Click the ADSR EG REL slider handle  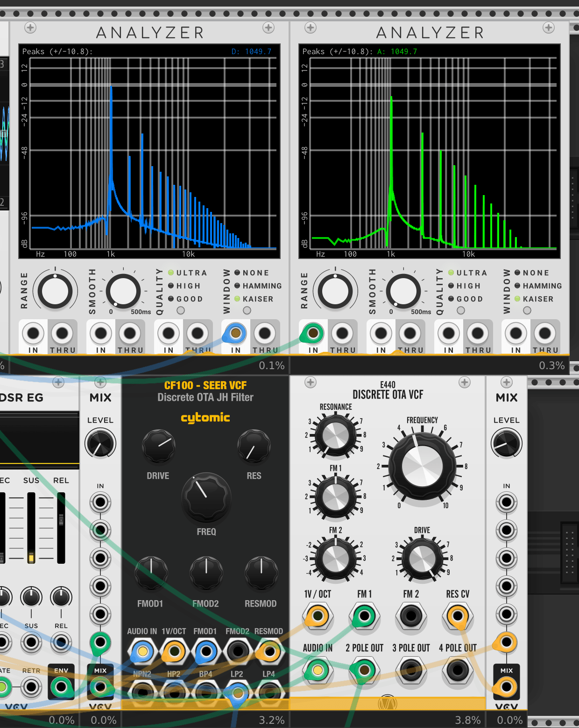[61, 519]
